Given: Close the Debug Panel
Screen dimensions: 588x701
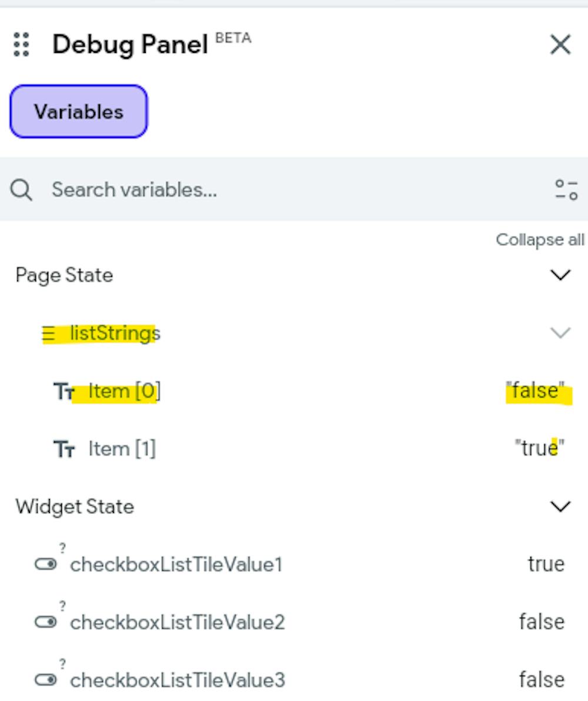Looking at the screenshot, I should (560, 44).
